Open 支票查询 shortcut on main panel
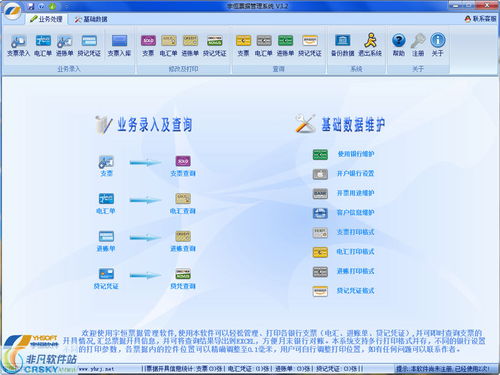The height and width of the screenshot is (375, 500). point(183,166)
